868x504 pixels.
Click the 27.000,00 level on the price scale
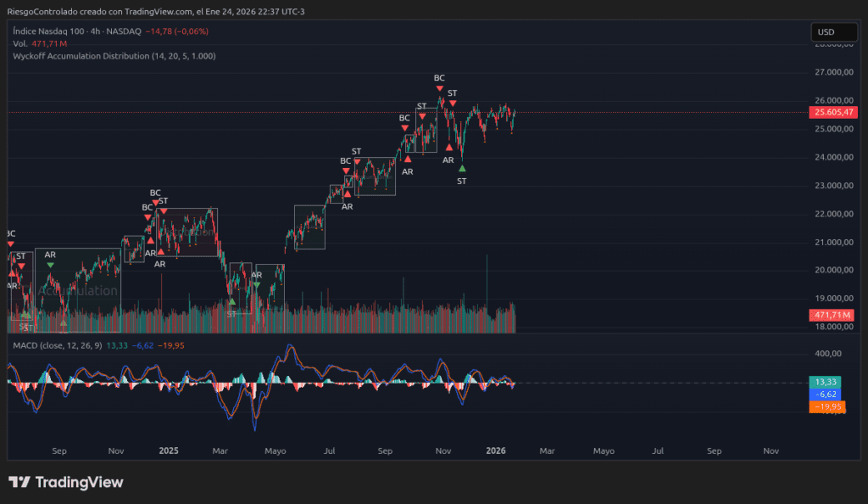[x=832, y=73]
